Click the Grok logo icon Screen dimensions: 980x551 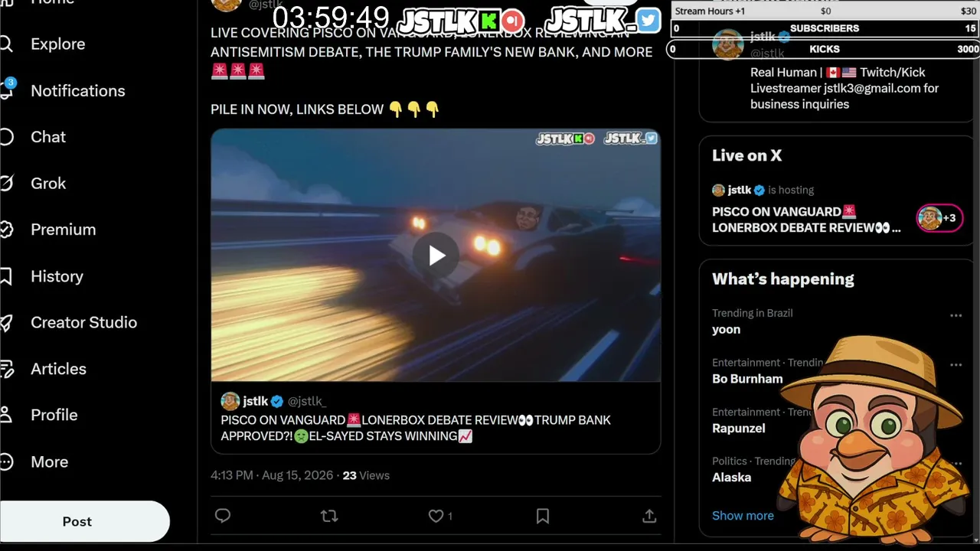click(x=6, y=184)
